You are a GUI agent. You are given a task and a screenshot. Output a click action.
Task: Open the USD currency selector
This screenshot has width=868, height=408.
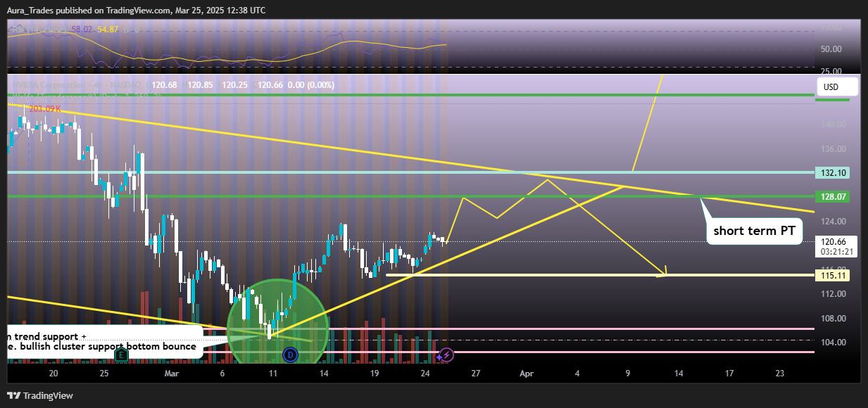click(837, 87)
